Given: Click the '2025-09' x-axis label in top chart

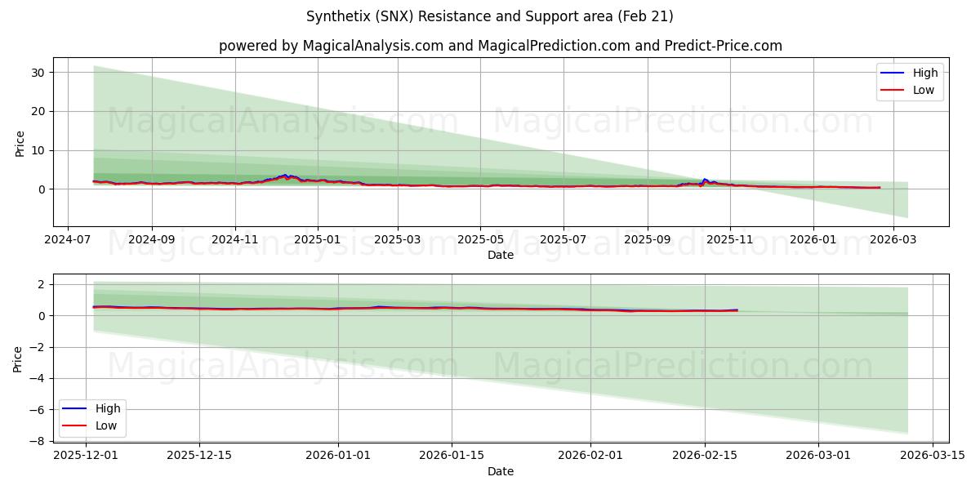Looking at the screenshot, I should pyautogui.click(x=648, y=241).
